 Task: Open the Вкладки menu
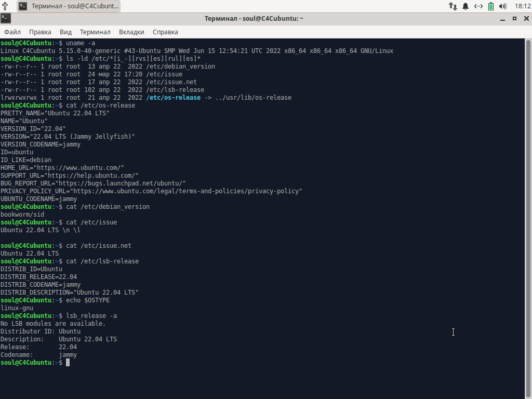131,32
